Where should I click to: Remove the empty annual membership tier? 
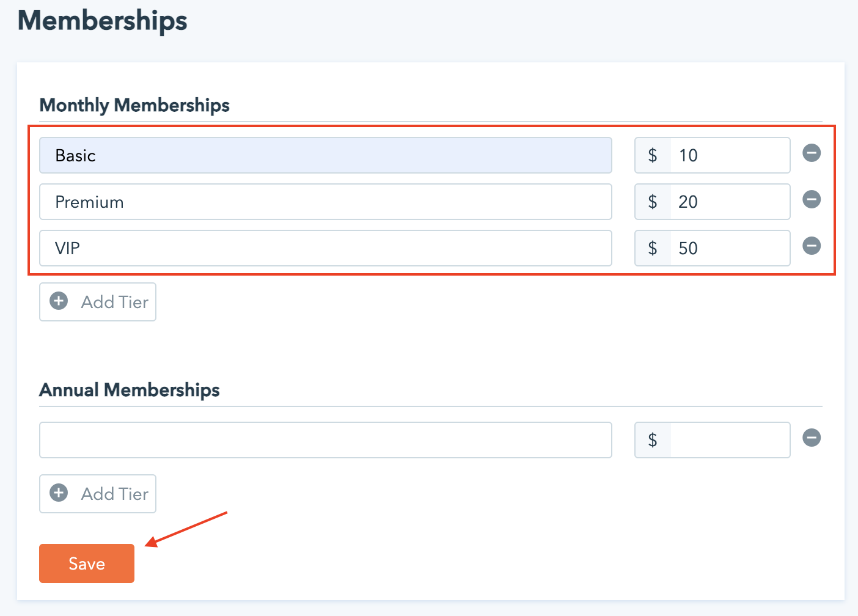click(812, 438)
